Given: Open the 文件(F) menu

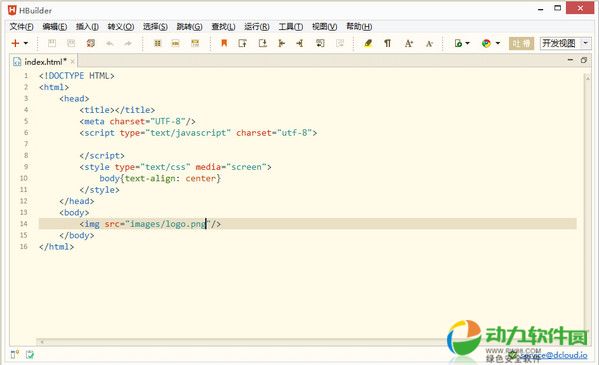Looking at the screenshot, I should click(21, 27).
